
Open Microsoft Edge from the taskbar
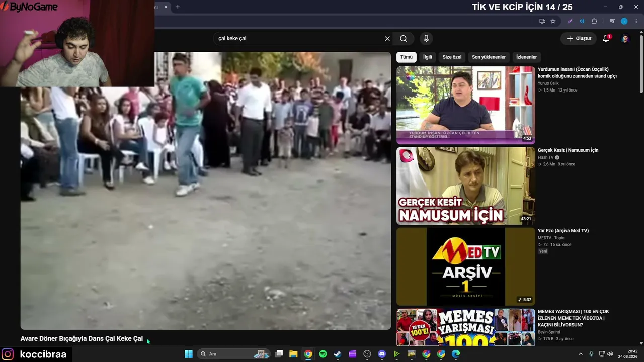456,354
